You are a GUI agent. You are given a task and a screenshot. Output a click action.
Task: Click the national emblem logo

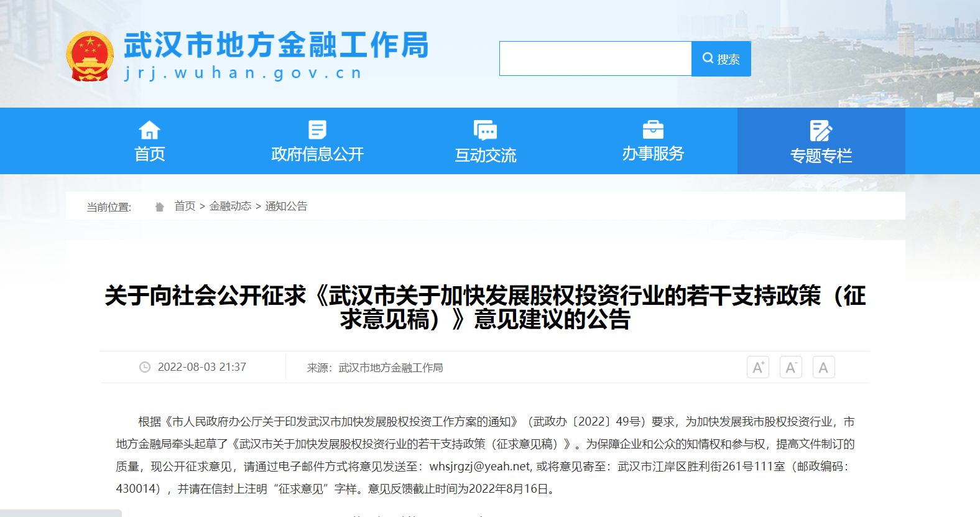pyautogui.click(x=90, y=57)
